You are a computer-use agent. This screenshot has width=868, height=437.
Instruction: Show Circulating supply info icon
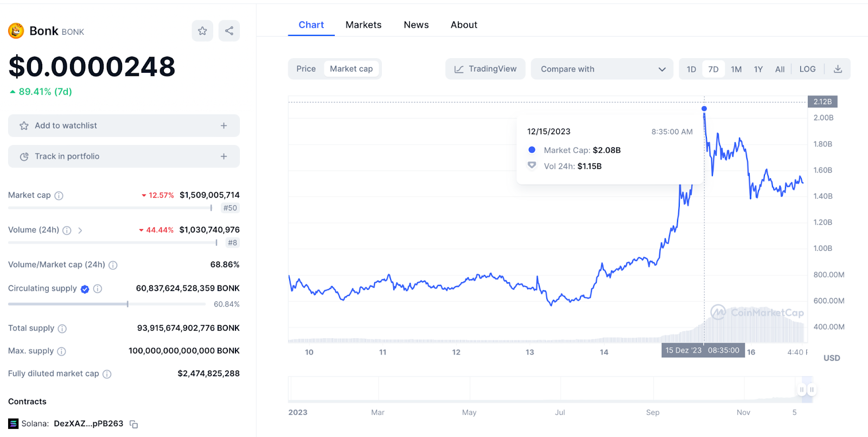[98, 289]
